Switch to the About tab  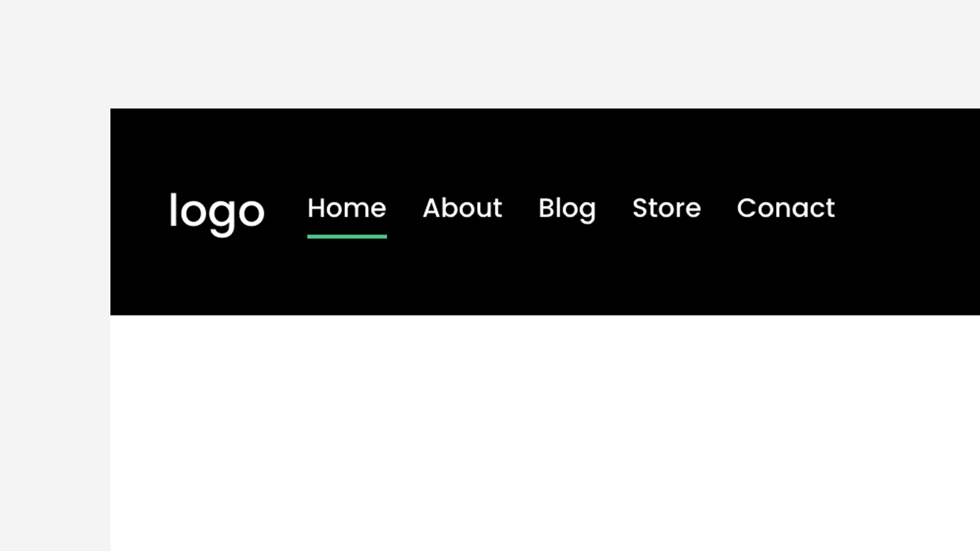(x=463, y=208)
